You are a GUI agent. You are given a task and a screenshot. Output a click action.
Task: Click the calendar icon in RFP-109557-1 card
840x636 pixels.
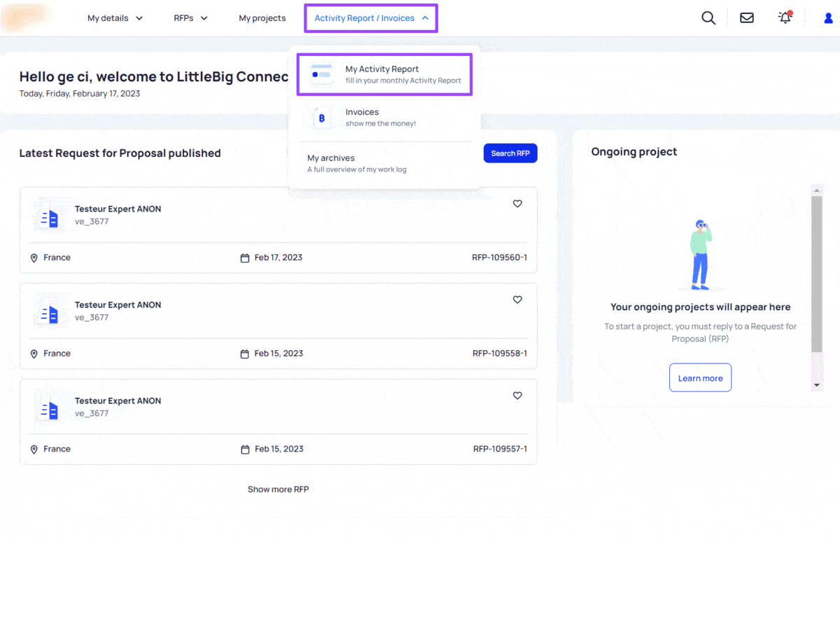(x=244, y=450)
